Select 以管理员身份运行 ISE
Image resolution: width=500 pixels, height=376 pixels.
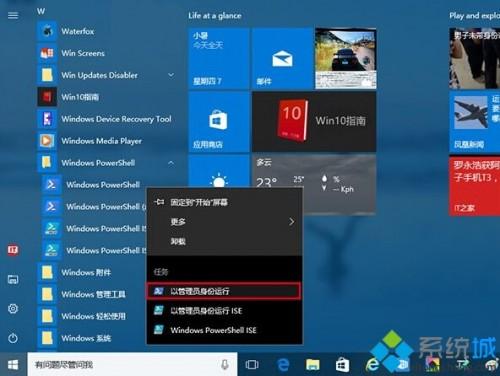225,311
